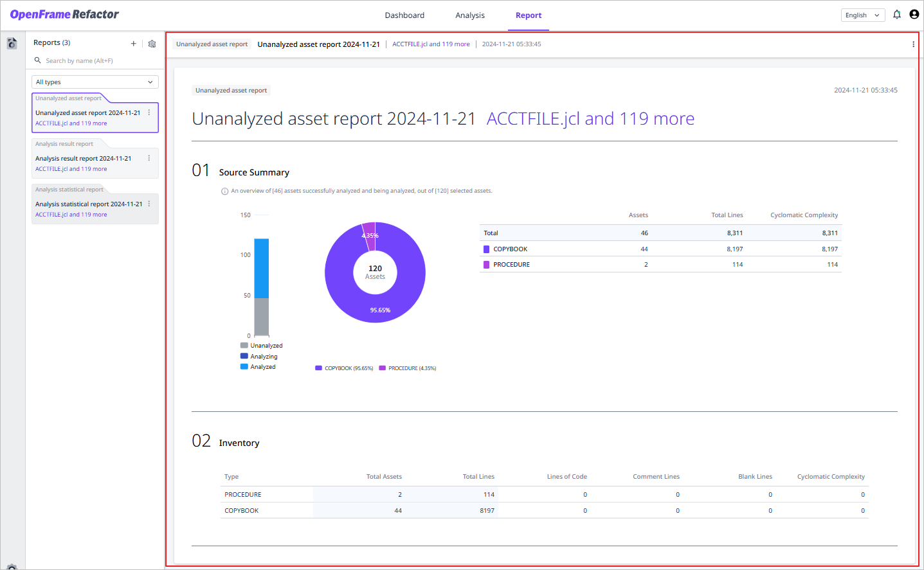Image resolution: width=924 pixels, height=570 pixels.
Task: Click the Inventory section heading
Action: [239, 443]
